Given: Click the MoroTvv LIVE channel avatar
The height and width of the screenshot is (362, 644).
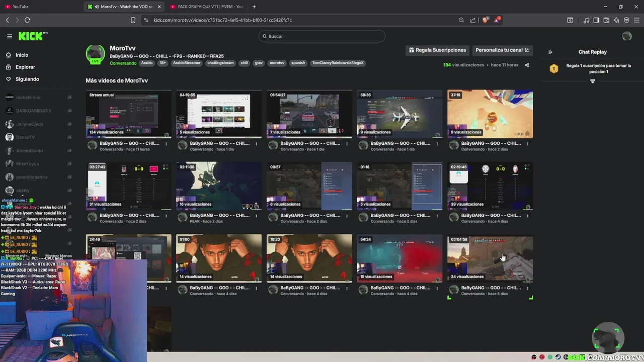Looking at the screenshot, I should click(x=95, y=54).
